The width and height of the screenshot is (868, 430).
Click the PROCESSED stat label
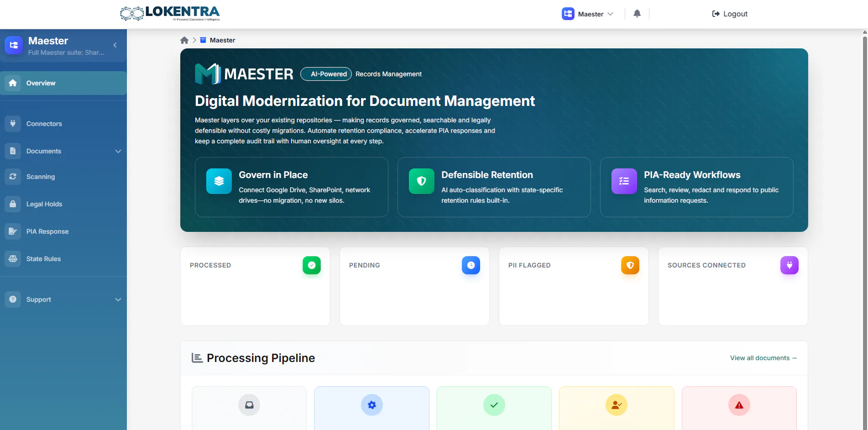click(210, 265)
